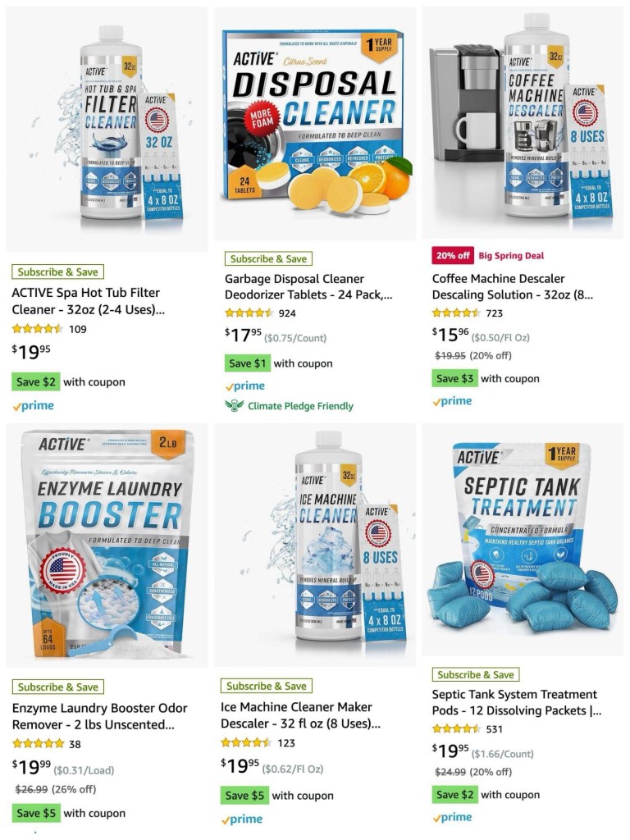Click the star rating of Coffee Machine Descaler
Viewport: 630px width, 840px height.
tap(456, 313)
